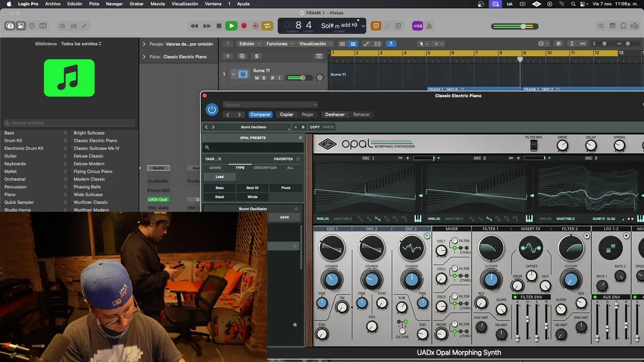Open Quick Help question mark icon

tap(32, 26)
